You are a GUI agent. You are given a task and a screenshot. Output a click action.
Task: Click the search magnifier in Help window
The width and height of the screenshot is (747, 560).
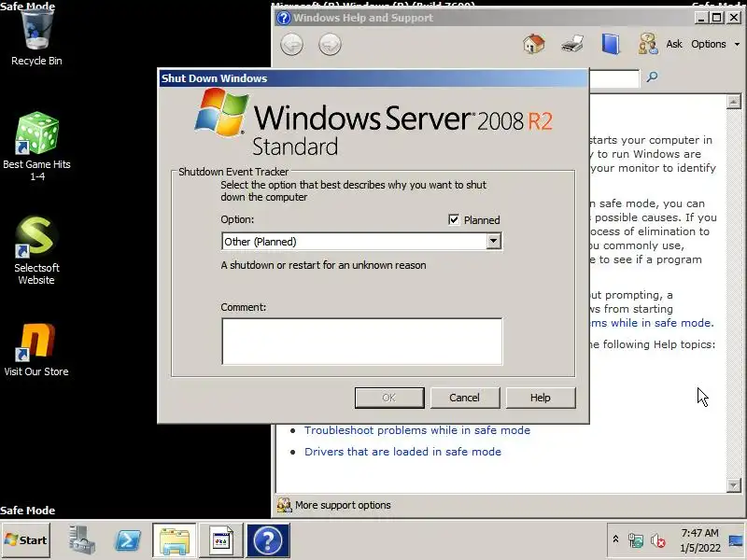click(652, 77)
